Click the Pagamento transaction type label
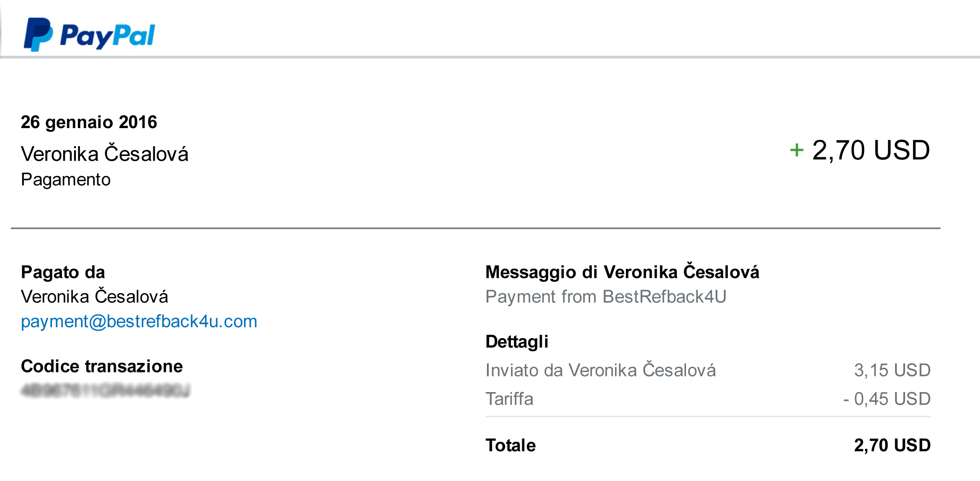980x481 pixels. tap(66, 180)
